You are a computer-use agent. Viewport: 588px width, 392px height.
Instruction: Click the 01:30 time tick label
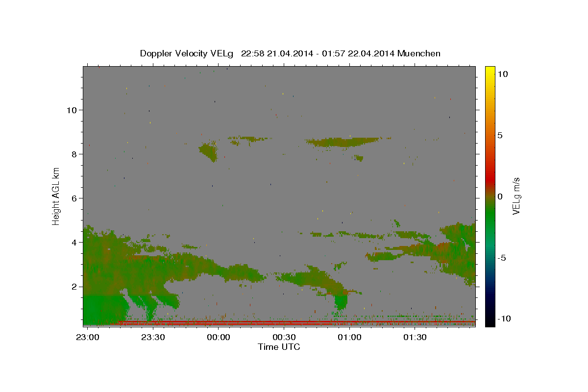[415, 337]
